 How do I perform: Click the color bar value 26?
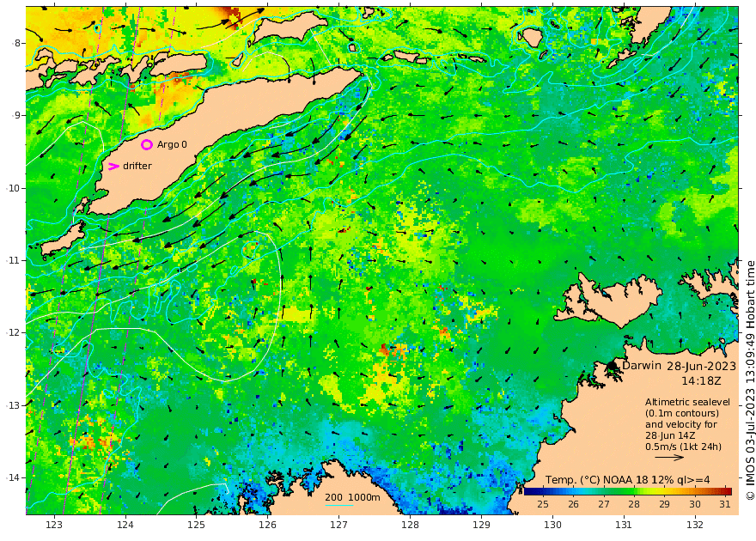573,504
